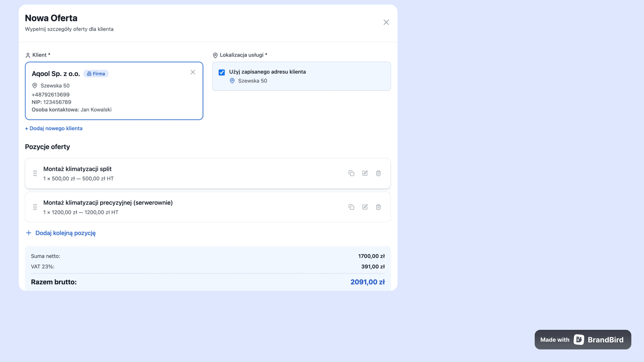Click the plus icon before Dodaj kolejną pozycję

coord(29,233)
